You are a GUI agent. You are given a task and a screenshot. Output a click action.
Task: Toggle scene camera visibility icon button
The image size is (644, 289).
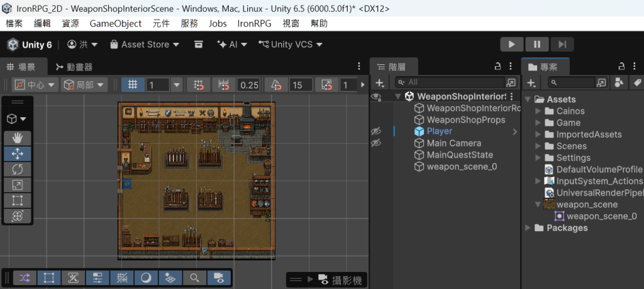219,278
